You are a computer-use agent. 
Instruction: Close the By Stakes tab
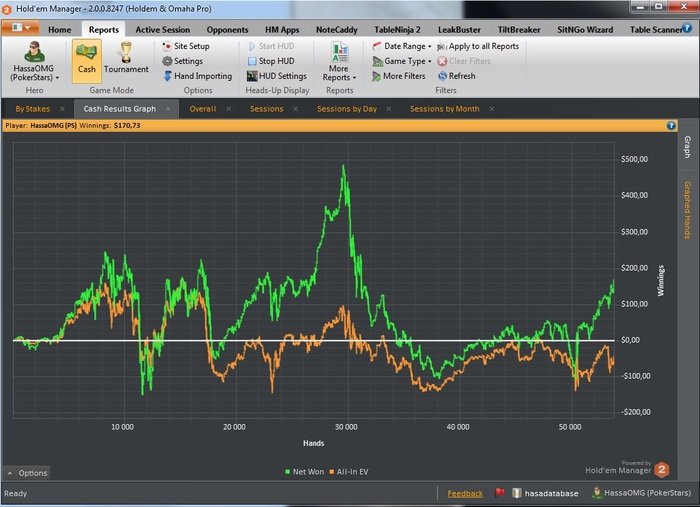[62, 108]
